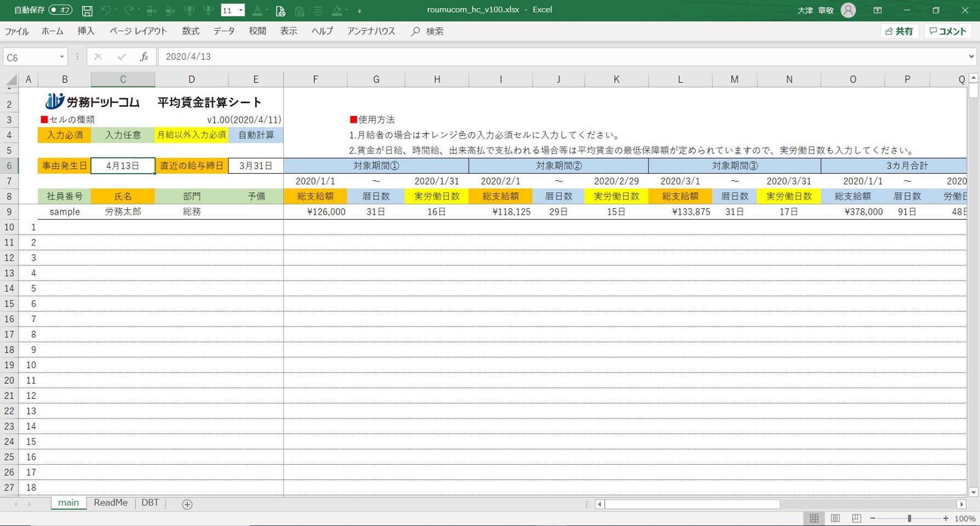Open the 数式 ribbon tab

[x=191, y=31]
